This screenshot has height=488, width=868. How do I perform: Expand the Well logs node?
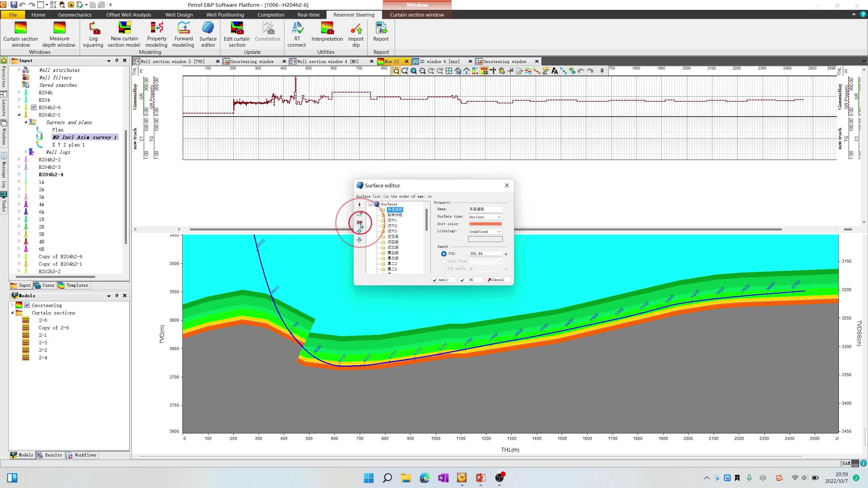coord(26,152)
